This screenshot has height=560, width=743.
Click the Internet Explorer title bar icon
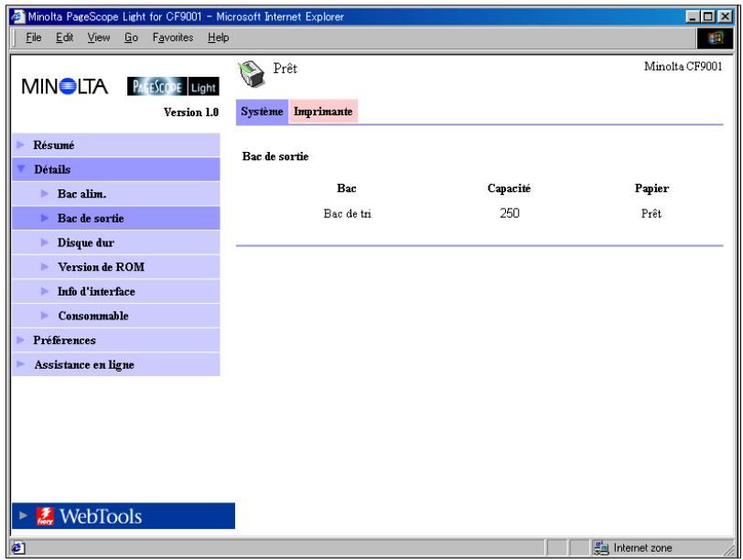pyautogui.click(x=17, y=16)
